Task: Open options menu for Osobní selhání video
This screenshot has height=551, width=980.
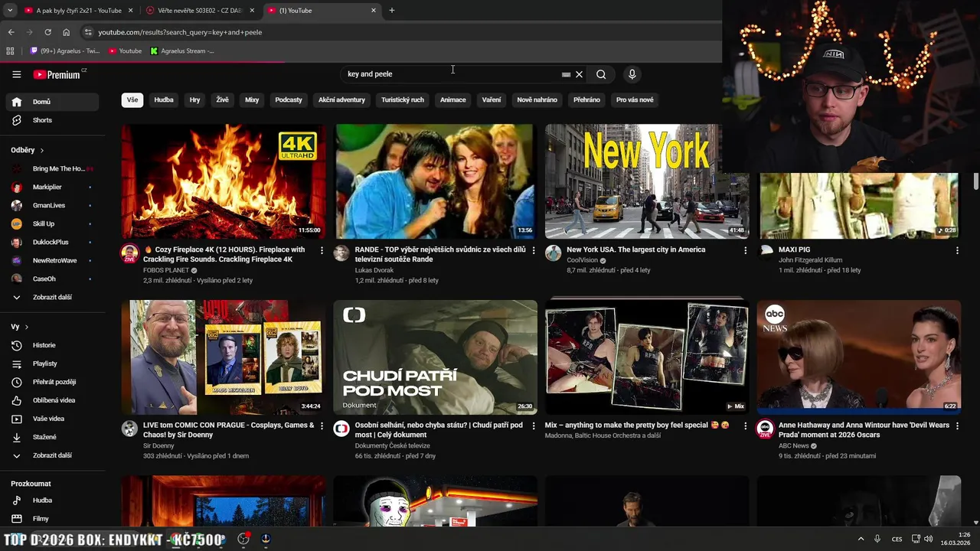Action: (534, 426)
